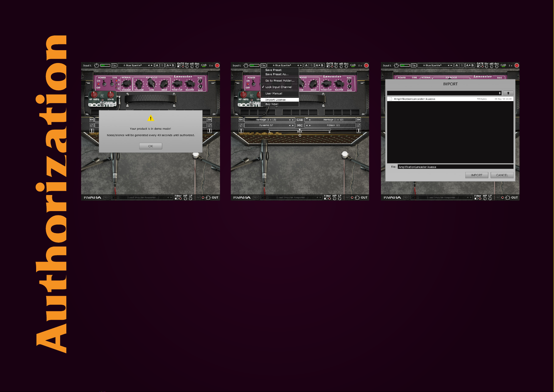Click the red power button in the left screenshot
The width and height of the screenshot is (554, 392).
pyautogui.click(x=217, y=65)
